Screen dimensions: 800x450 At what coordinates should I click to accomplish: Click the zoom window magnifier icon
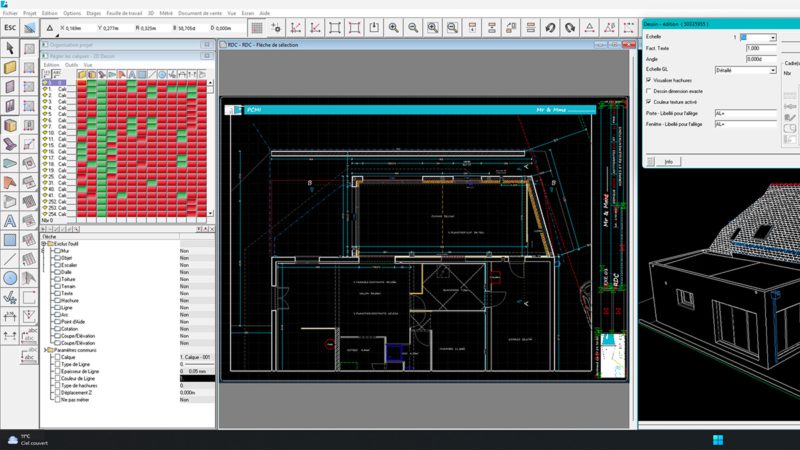pyautogui.click(x=433, y=28)
